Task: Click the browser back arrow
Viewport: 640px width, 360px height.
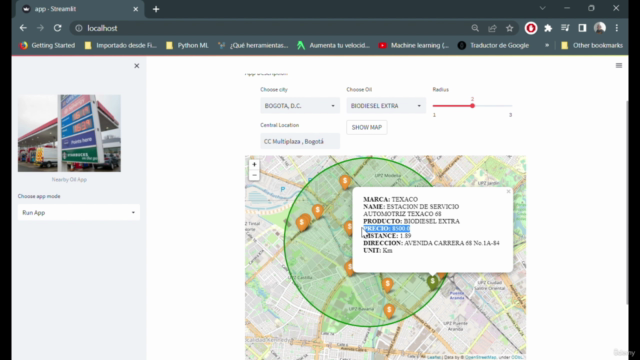Action: click(23, 28)
